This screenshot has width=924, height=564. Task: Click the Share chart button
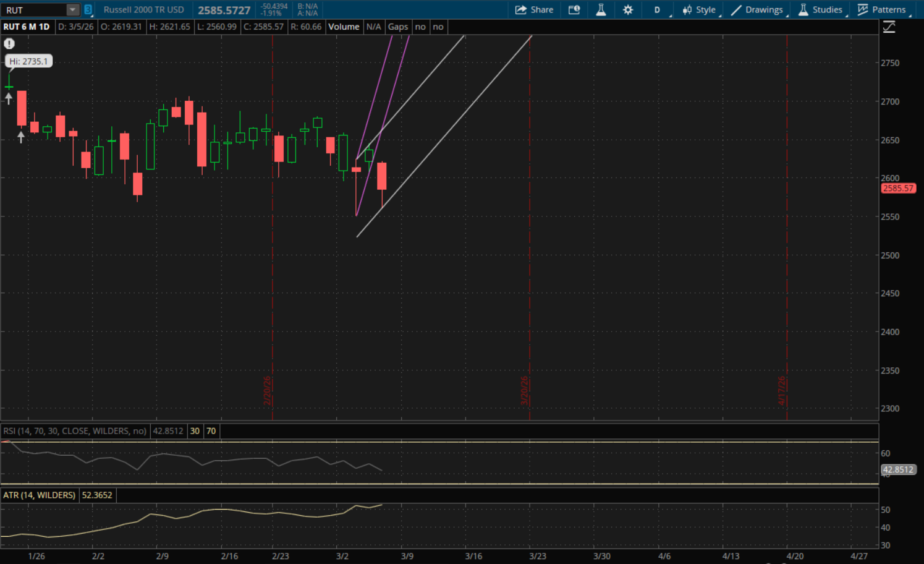point(534,10)
